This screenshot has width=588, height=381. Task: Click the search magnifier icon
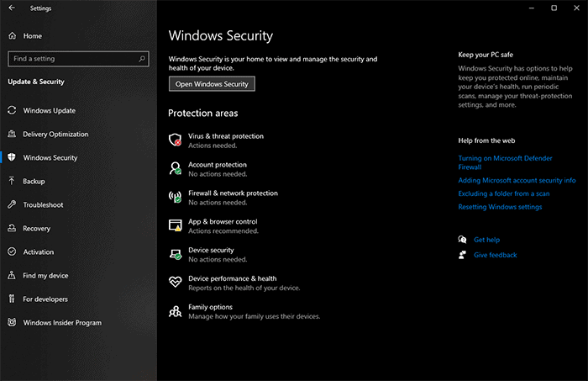point(142,59)
